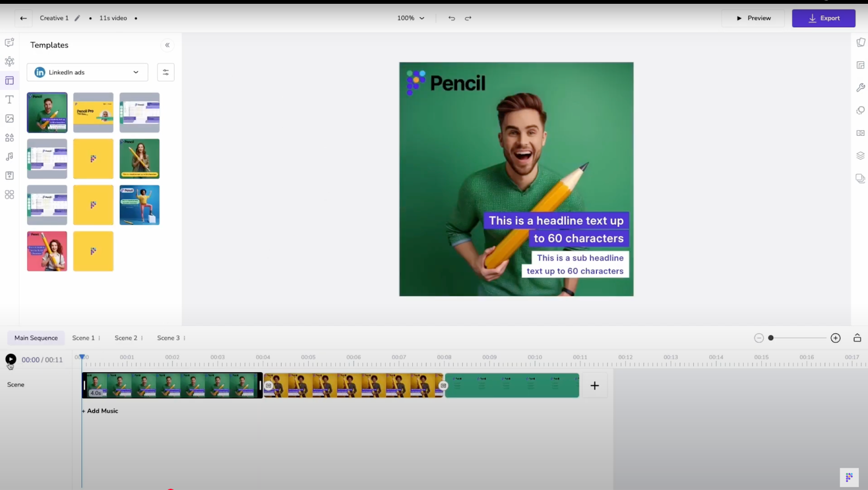Open the transition icon in the right sidebar
868x490 pixels.
coord(860,133)
